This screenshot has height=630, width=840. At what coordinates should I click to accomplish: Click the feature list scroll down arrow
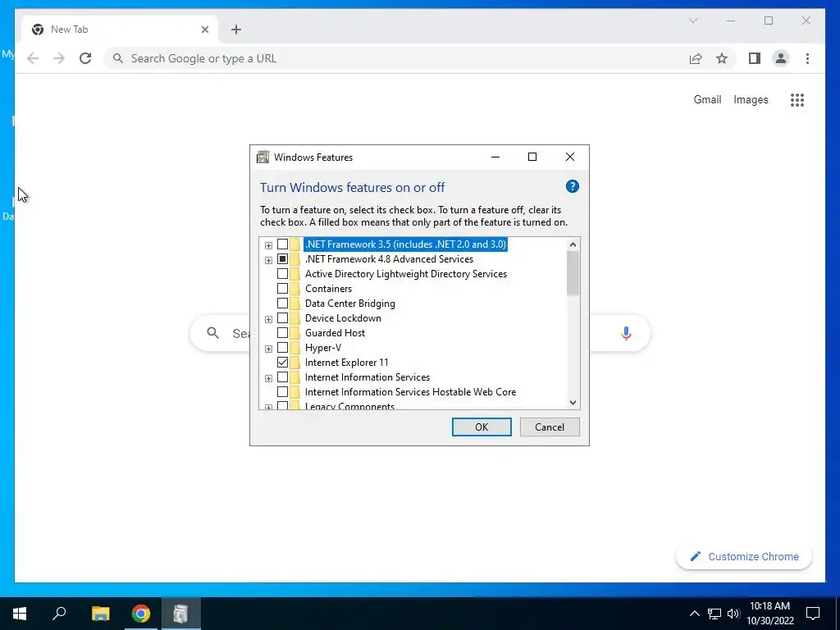coord(573,402)
